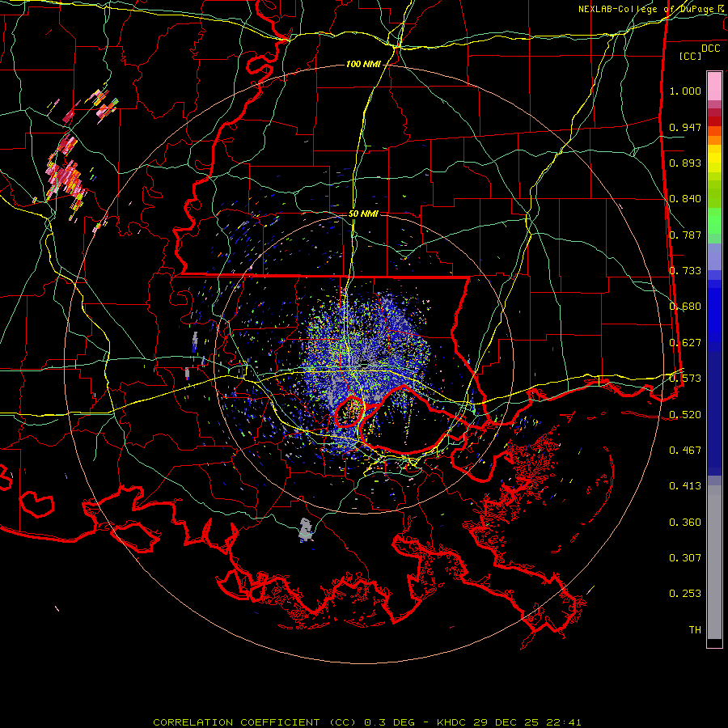Click the 29 DEC 25 date stamp

(506, 722)
